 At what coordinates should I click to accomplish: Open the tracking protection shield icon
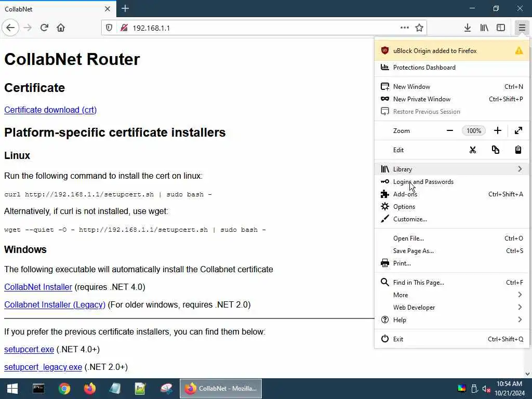click(109, 28)
